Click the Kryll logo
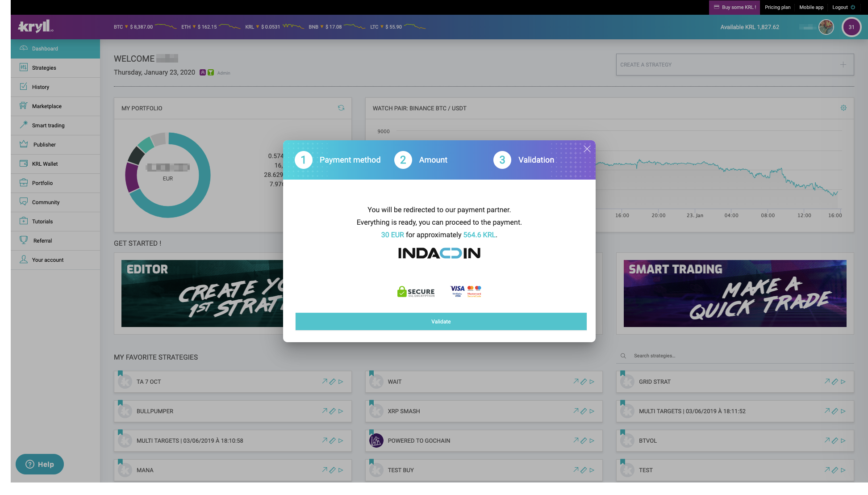This screenshot has width=868, height=495. pyautogui.click(x=36, y=26)
